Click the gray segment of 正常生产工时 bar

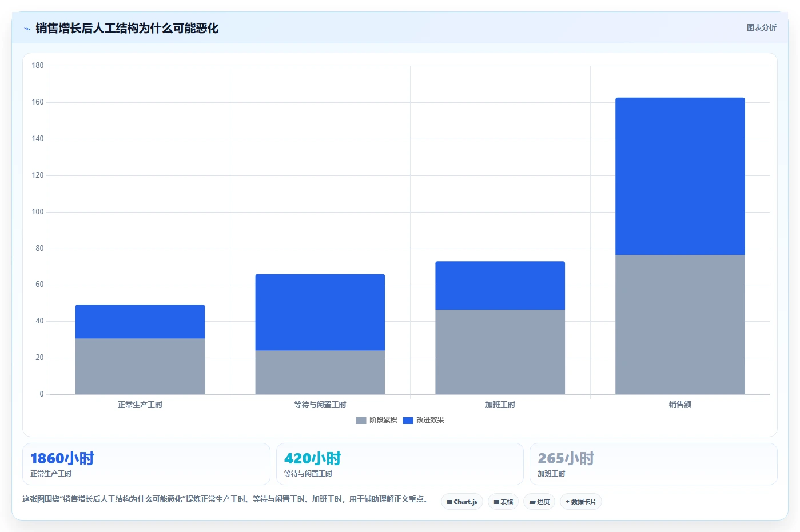(140, 366)
